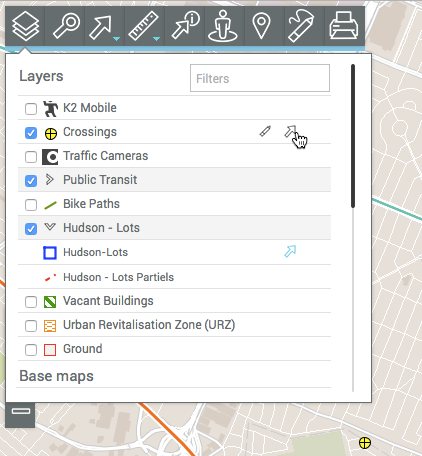This screenshot has height=456, width=422.
Task: Open the Measure tool dropdown arrow
Action: [x=156, y=39]
